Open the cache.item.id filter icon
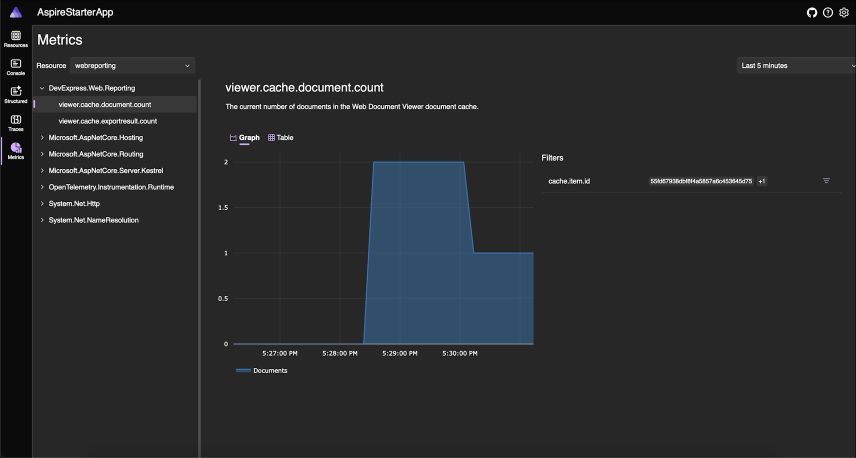856x458 pixels. [826, 181]
